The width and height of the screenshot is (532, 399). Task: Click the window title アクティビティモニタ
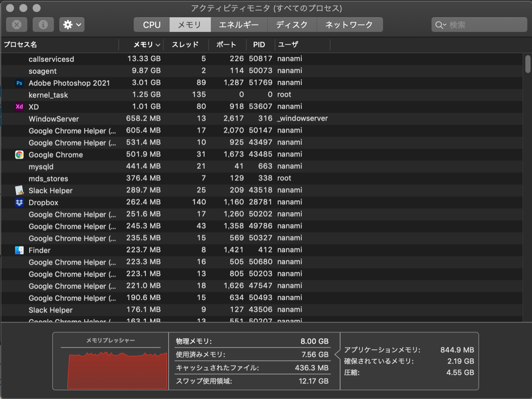point(266,8)
